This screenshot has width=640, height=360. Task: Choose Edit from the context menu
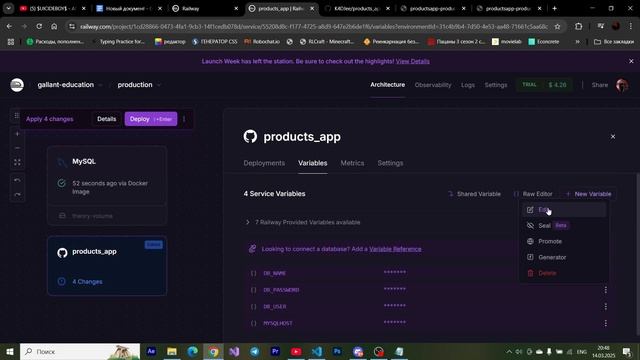[564, 210]
